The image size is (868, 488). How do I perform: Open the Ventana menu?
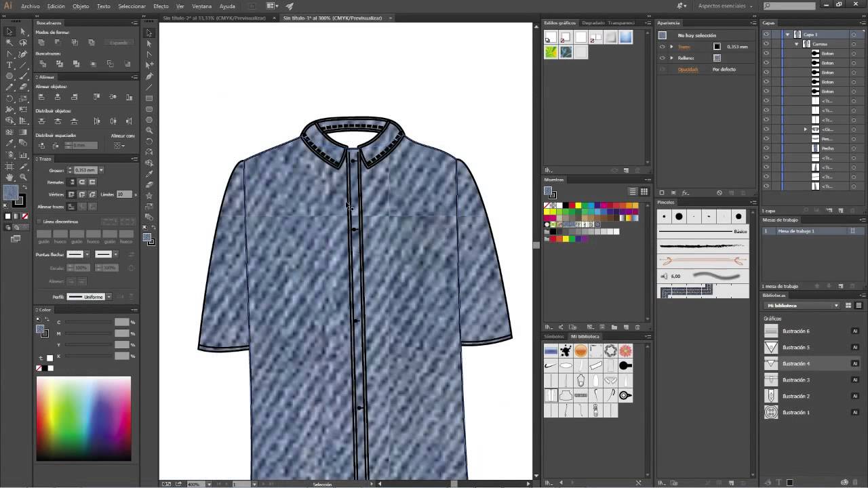point(202,6)
